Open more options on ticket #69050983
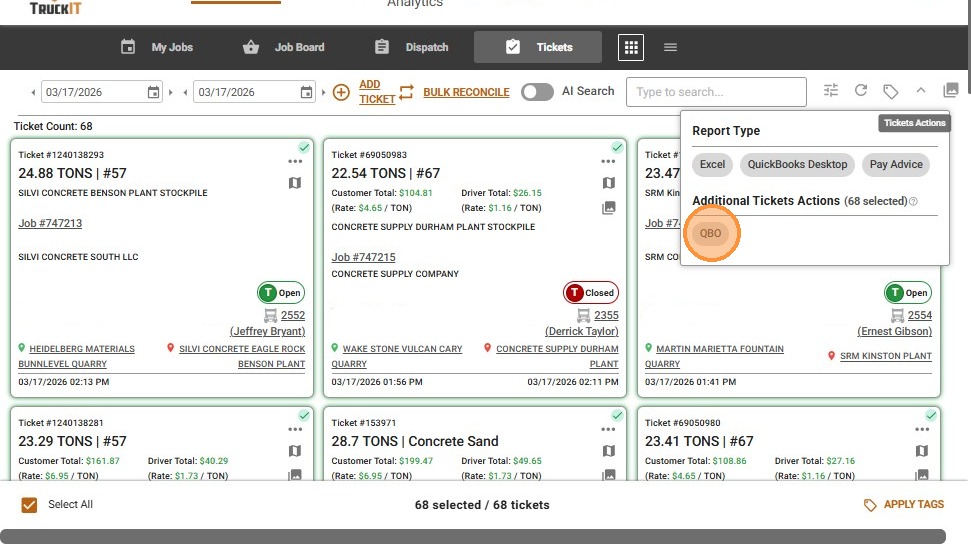Image resolution: width=971 pixels, height=544 pixels. click(608, 161)
